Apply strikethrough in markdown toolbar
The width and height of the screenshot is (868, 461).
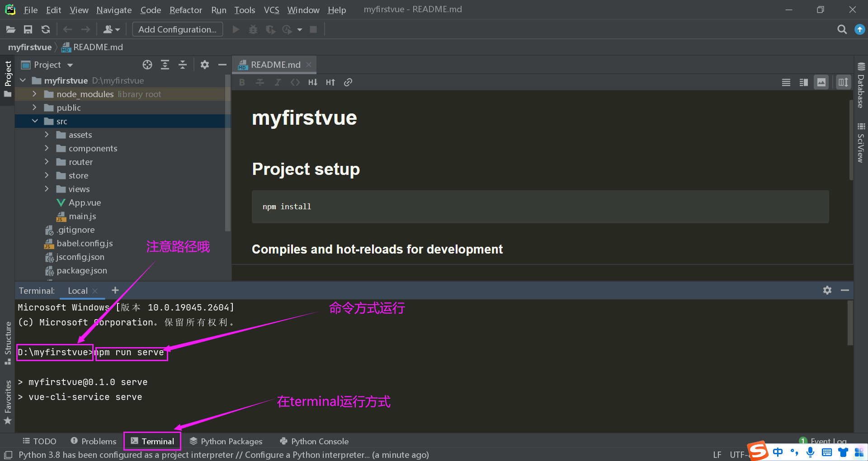coord(260,82)
